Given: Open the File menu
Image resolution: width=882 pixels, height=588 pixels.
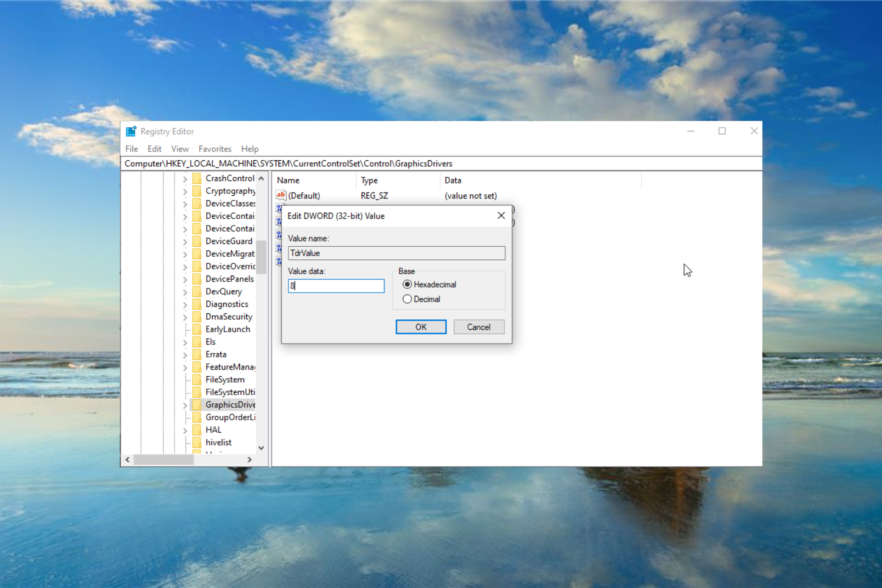Looking at the screenshot, I should [131, 149].
